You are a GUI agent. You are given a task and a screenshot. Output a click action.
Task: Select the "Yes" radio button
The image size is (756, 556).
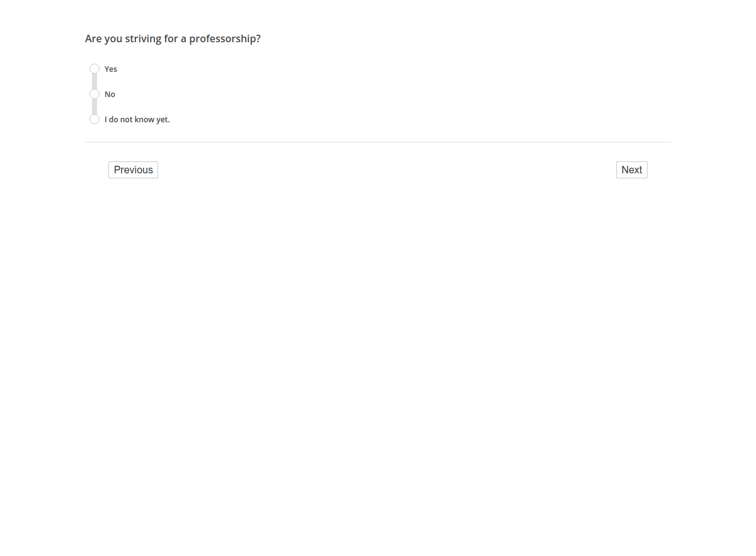[94, 69]
